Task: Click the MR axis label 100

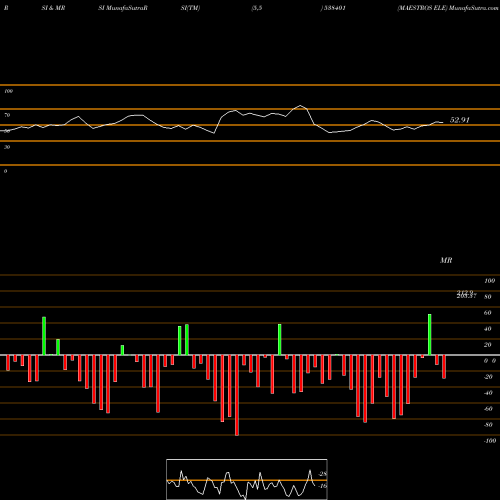Action: point(489,281)
